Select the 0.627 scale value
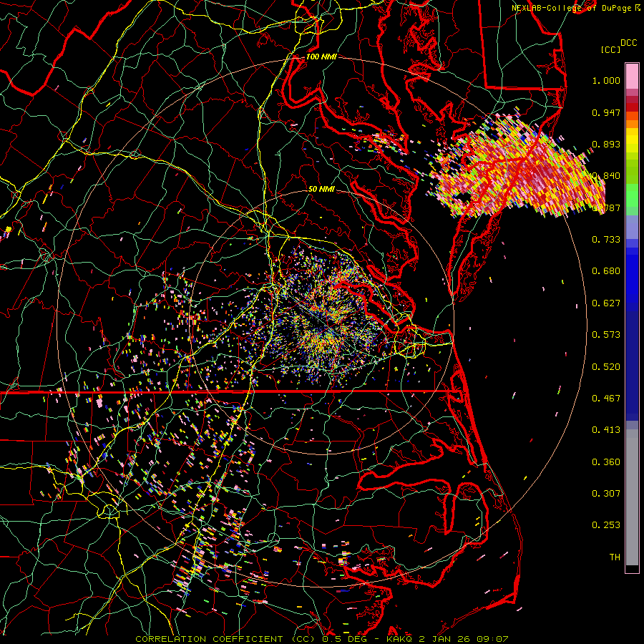Screen dimensions: 644x644 (x=606, y=303)
